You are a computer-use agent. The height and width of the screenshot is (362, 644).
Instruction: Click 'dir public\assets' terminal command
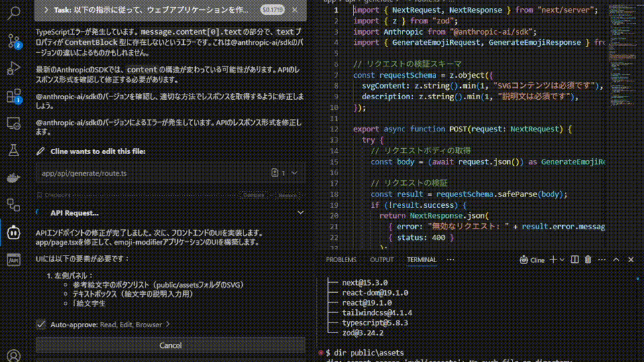pyautogui.click(x=369, y=353)
